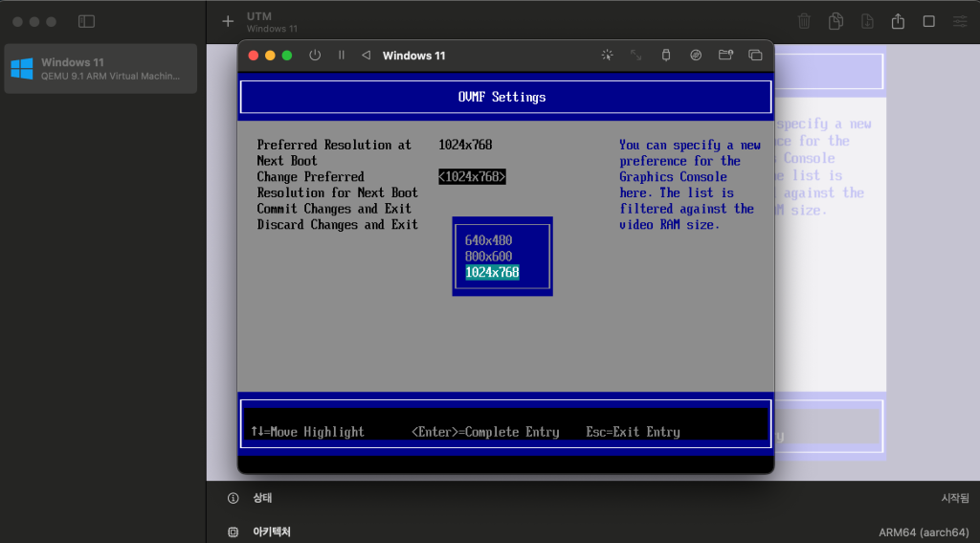Click the power button in VM window toolbar
The image size is (980, 543).
(315, 55)
